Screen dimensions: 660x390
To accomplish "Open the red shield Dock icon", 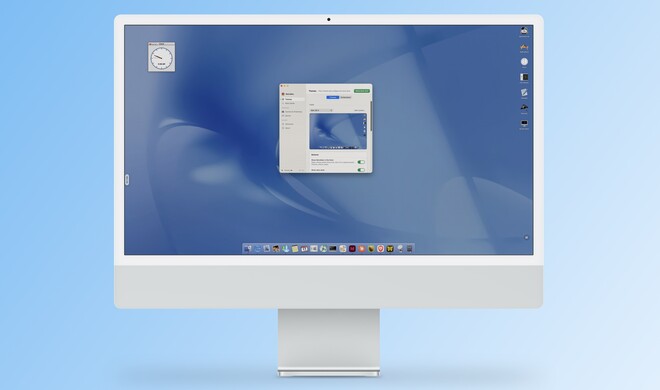I will tap(381, 249).
